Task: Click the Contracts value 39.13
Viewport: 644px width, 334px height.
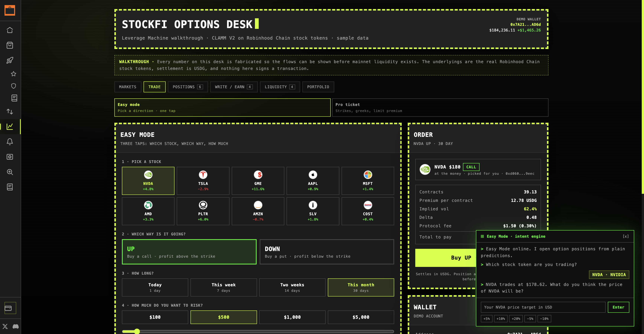Action: click(x=530, y=192)
